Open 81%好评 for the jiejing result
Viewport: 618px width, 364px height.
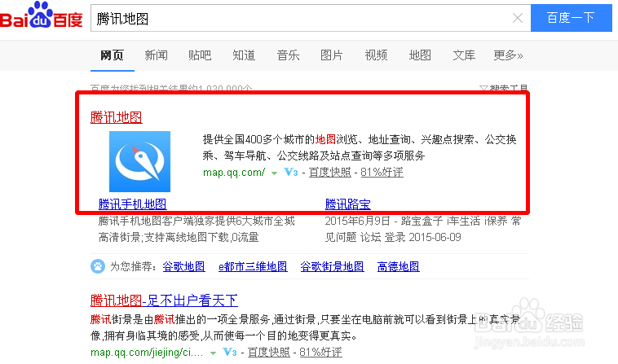(x=321, y=353)
